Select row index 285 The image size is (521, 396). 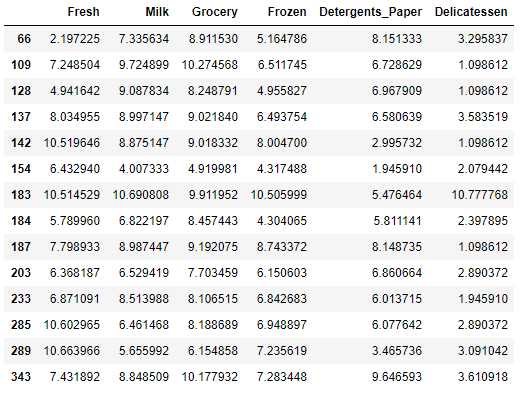coord(21,325)
